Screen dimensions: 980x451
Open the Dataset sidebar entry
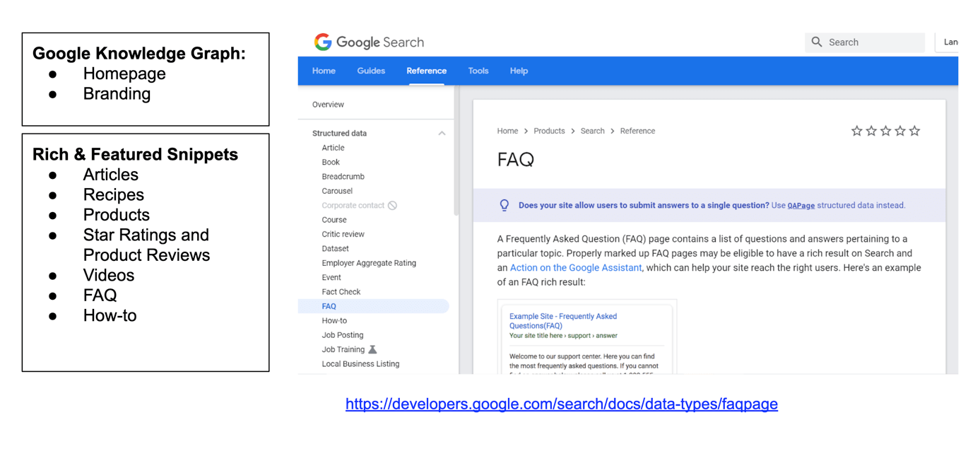pyautogui.click(x=335, y=249)
